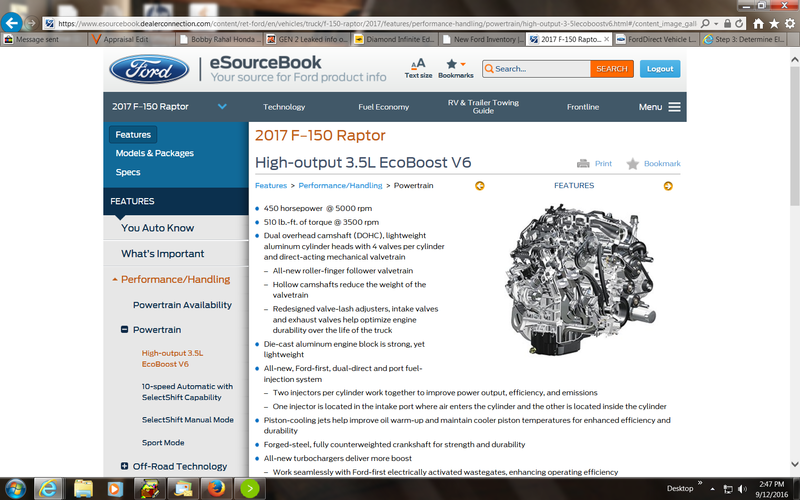The width and height of the screenshot is (800, 500).
Task: Open the hamburger Menu
Action: tap(674, 107)
